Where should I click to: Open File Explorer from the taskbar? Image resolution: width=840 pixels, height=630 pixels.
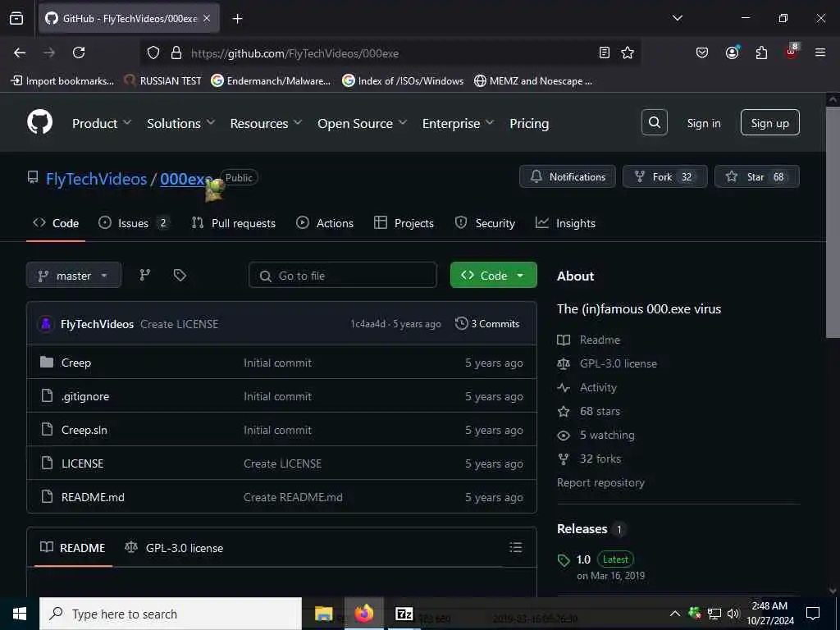tap(323, 614)
